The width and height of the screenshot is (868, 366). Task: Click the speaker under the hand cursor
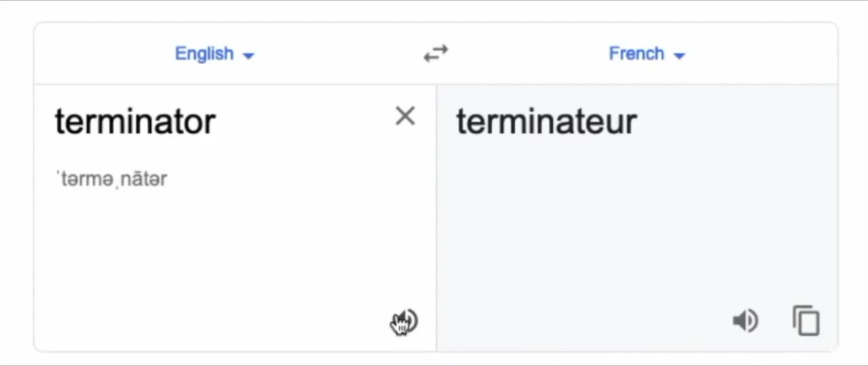(x=405, y=322)
